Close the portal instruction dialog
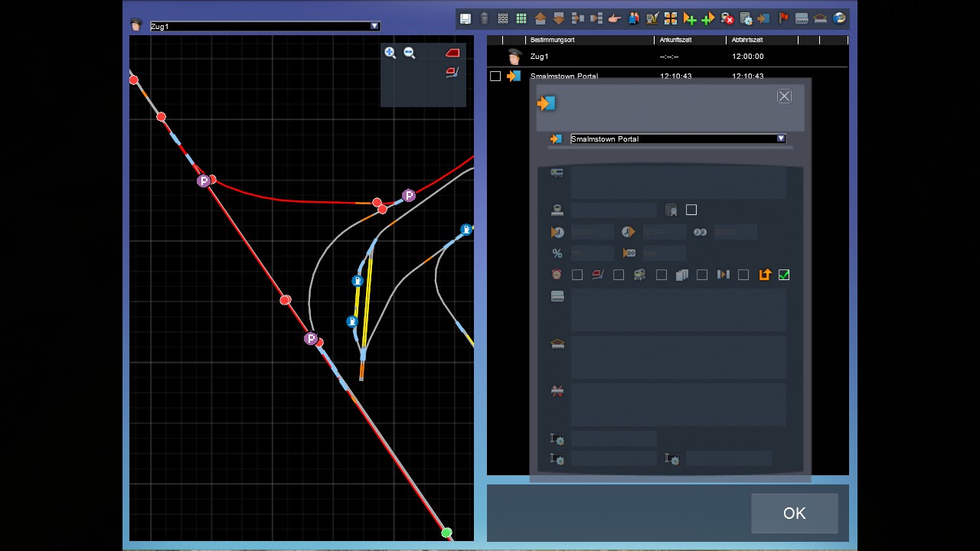This screenshot has width=980, height=551. (784, 96)
